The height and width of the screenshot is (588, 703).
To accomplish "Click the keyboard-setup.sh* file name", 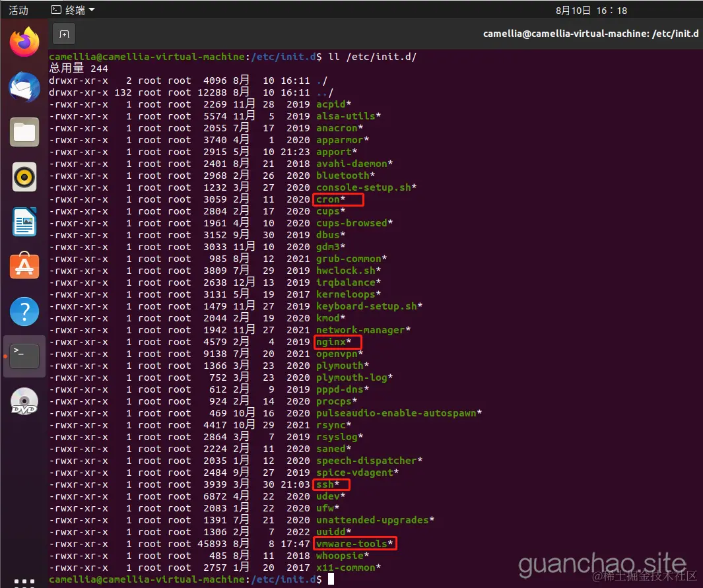I will pyautogui.click(x=370, y=306).
